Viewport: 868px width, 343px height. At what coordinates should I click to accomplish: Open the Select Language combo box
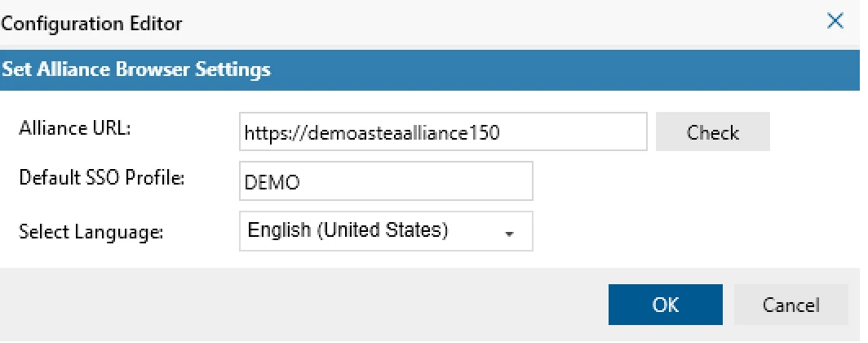click(386, 231)
